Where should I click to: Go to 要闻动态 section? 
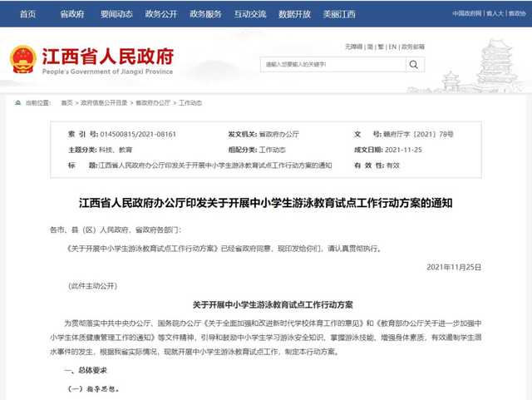(116, 14)
